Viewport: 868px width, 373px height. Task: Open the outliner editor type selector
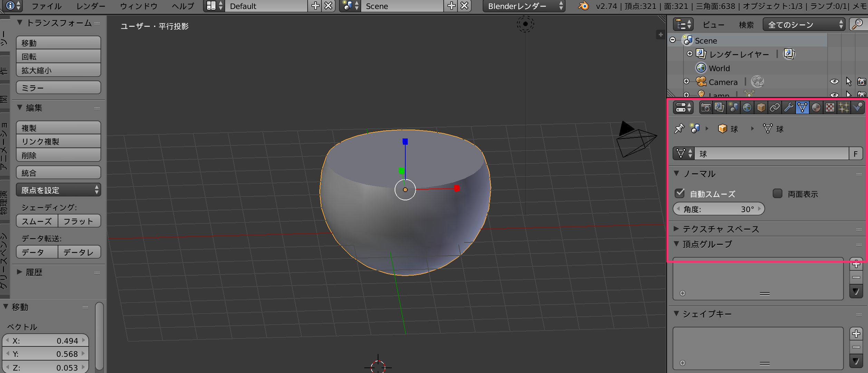pyautogui.click(x=683, y=25)
